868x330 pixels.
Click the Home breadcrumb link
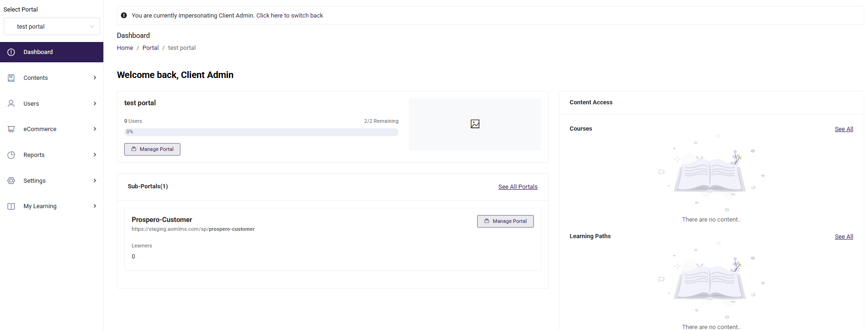125,48
